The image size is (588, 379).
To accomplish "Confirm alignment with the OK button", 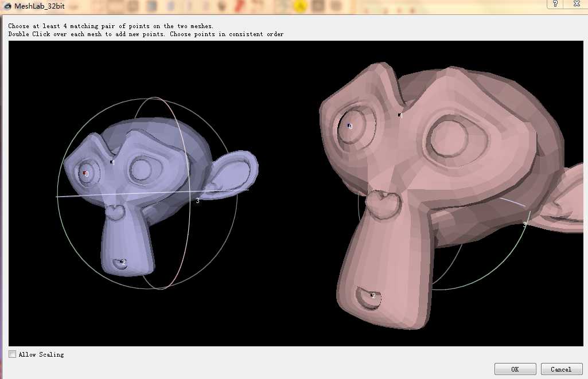I will pos(515,369).
